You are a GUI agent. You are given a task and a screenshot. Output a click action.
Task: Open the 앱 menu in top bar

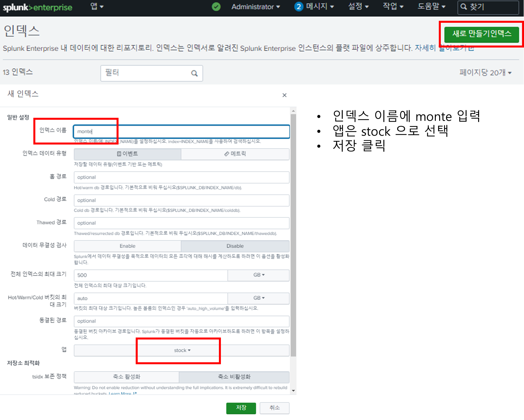coord(97,7)
